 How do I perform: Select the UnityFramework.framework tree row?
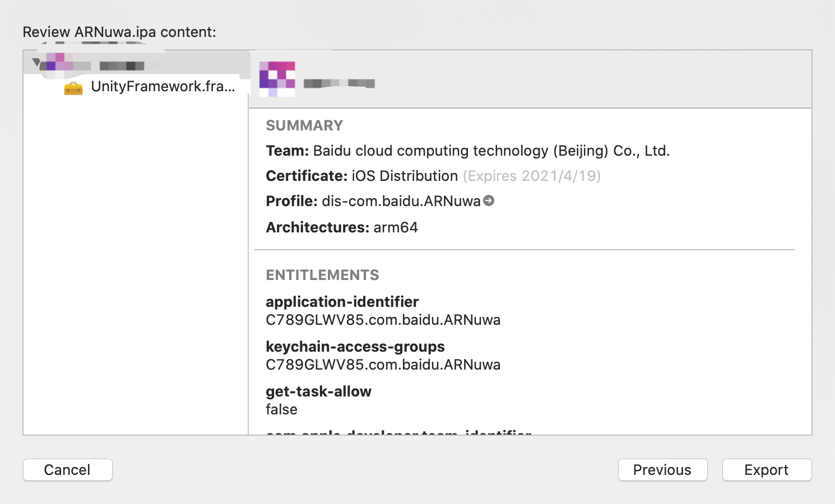point(136,87)
